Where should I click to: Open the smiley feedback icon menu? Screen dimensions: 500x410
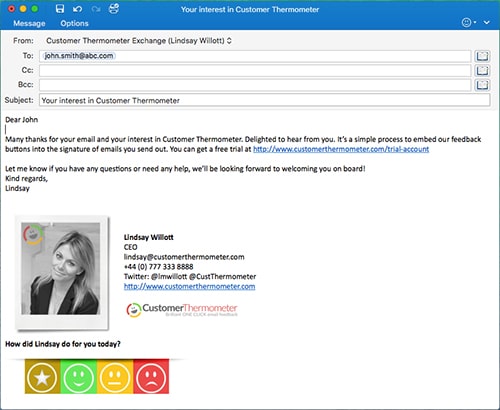469,22
